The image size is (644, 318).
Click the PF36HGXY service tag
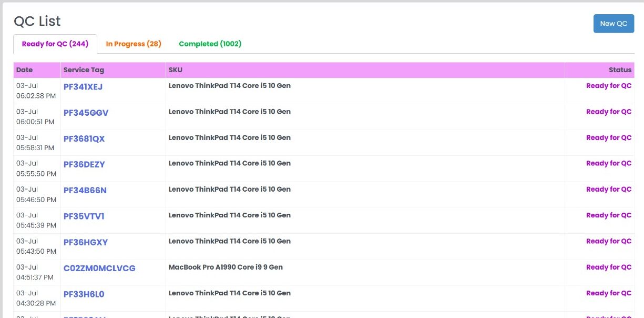tap(86, 242)
